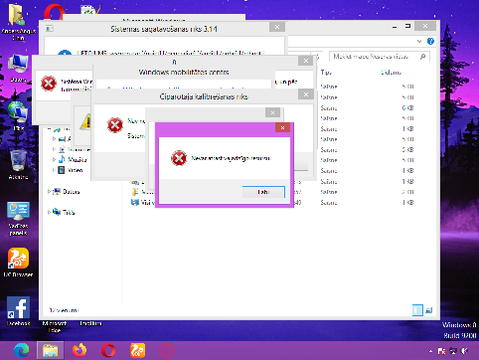Expand the Dators tree node arrow
The image size is (479, 360).
49,191
